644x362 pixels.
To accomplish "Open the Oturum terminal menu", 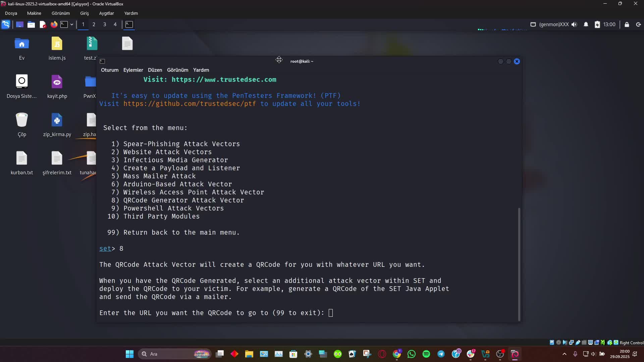I will [110, 70].
